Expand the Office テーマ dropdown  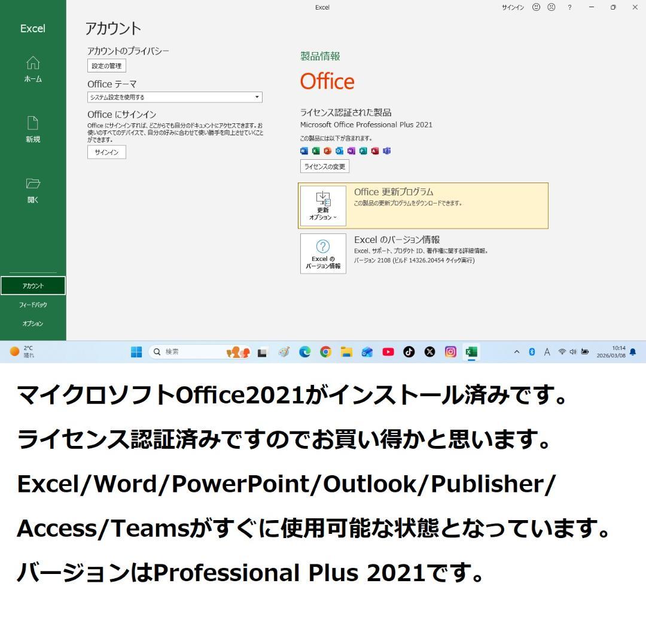pyautogui.click(x=257, y=97)
